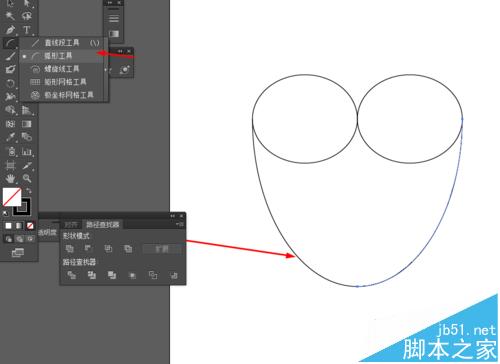Click Outline in Pathfinder row
Screen dimensions: 500x364
tap(153, 275)
